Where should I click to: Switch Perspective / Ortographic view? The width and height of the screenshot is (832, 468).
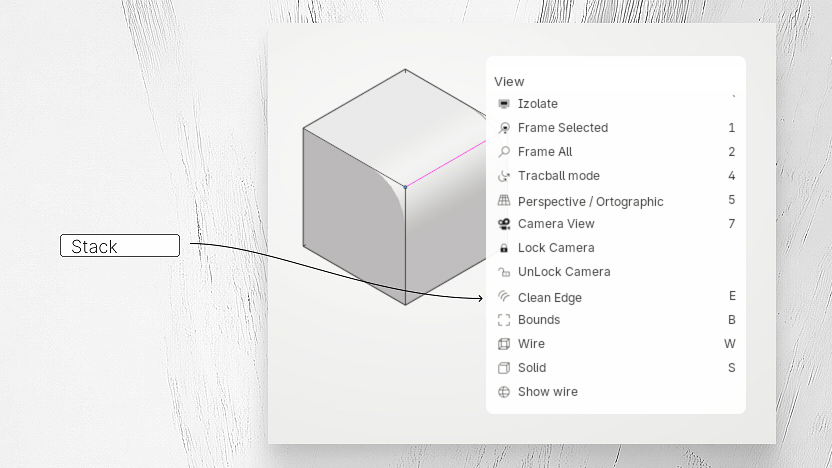[616, 201]
